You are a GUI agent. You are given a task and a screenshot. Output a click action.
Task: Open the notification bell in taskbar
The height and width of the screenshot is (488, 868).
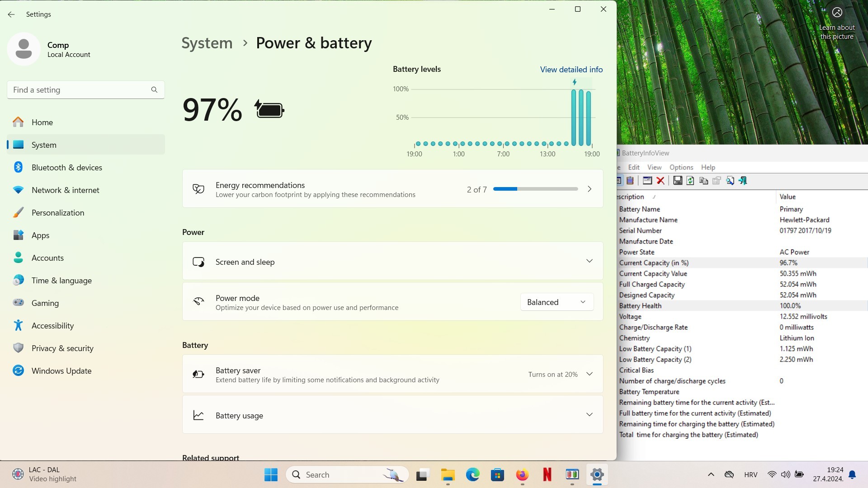852,474
